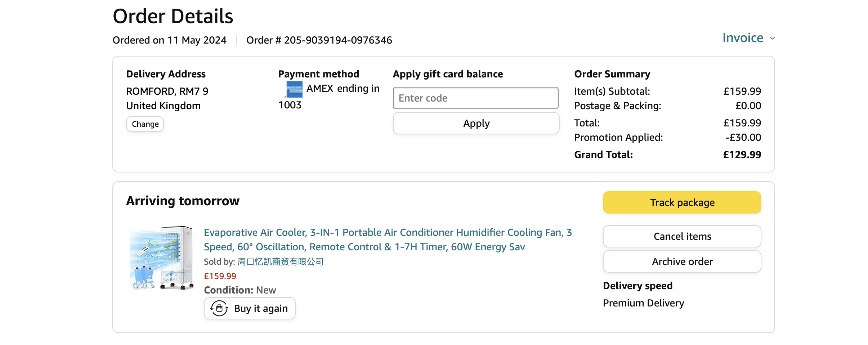Click the order number 205-9039194-0976346
This screenshot has width=868, height=345.
(x=338, y=40)
